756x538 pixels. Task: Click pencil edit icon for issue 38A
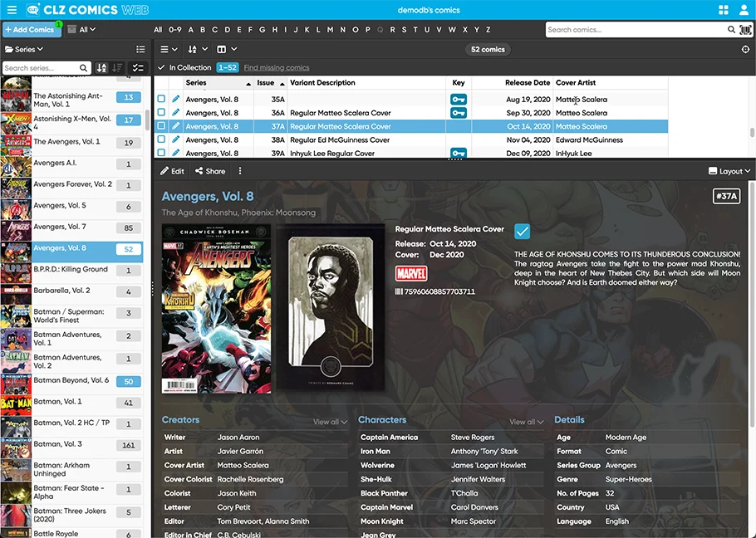[175, 139]
